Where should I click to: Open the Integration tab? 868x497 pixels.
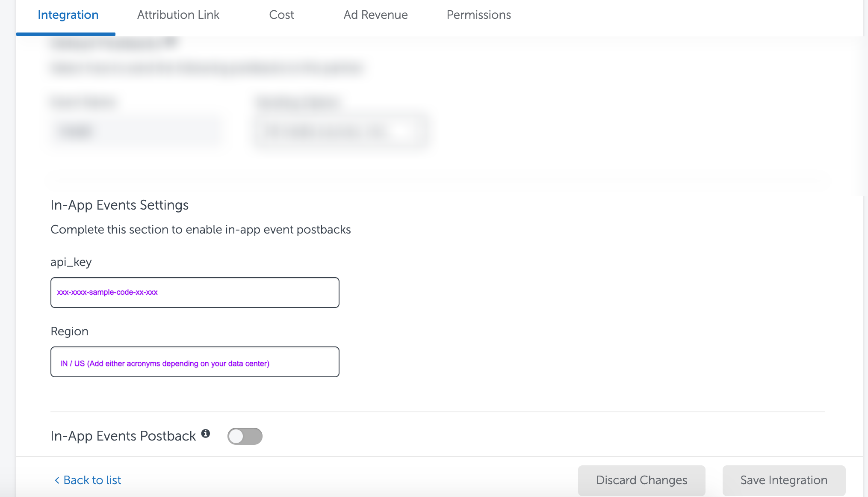[x=68, y=15]
